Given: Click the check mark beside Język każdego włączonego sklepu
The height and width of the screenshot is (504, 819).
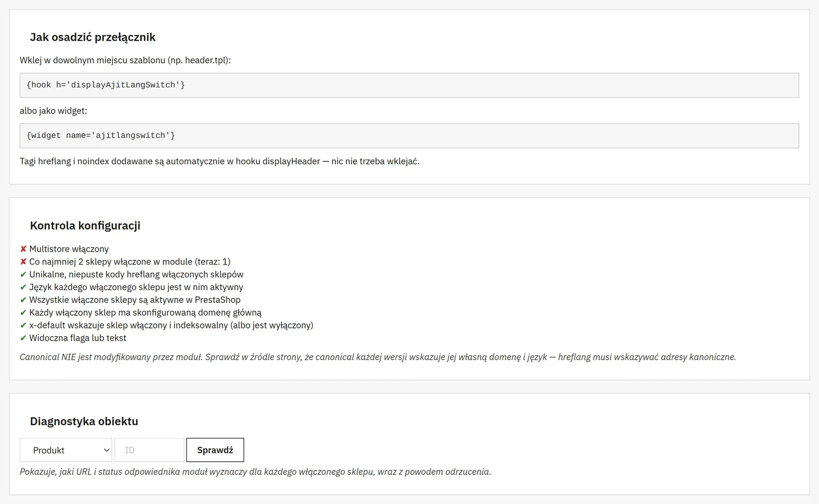Looking at the screenshot, I should [x=23, y=288].
